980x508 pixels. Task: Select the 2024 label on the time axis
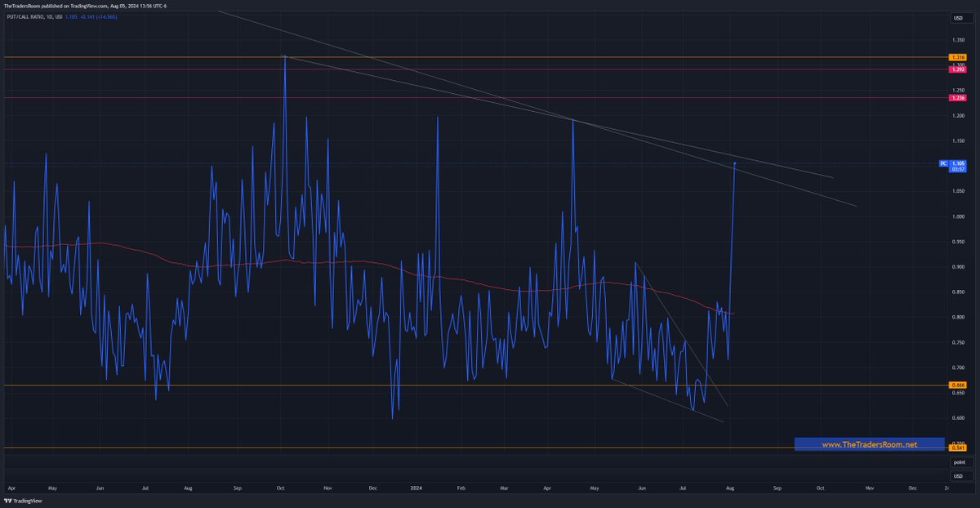point(416,486)
